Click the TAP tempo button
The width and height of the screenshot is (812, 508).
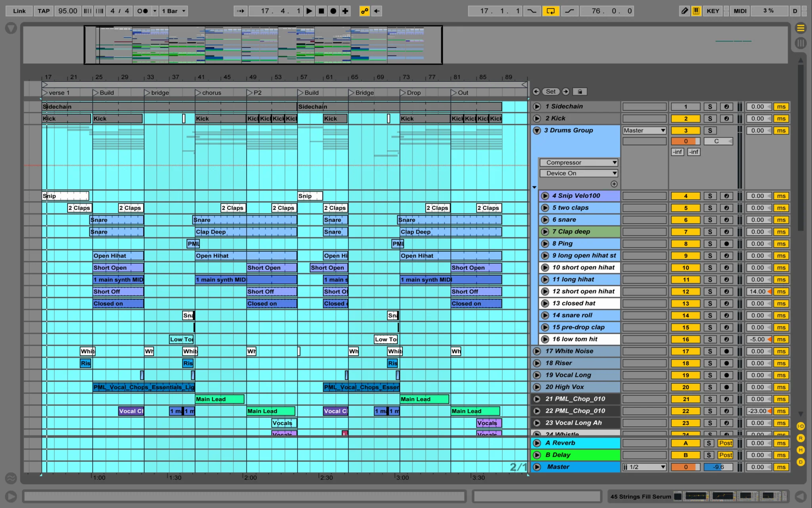tap(44, 11)
